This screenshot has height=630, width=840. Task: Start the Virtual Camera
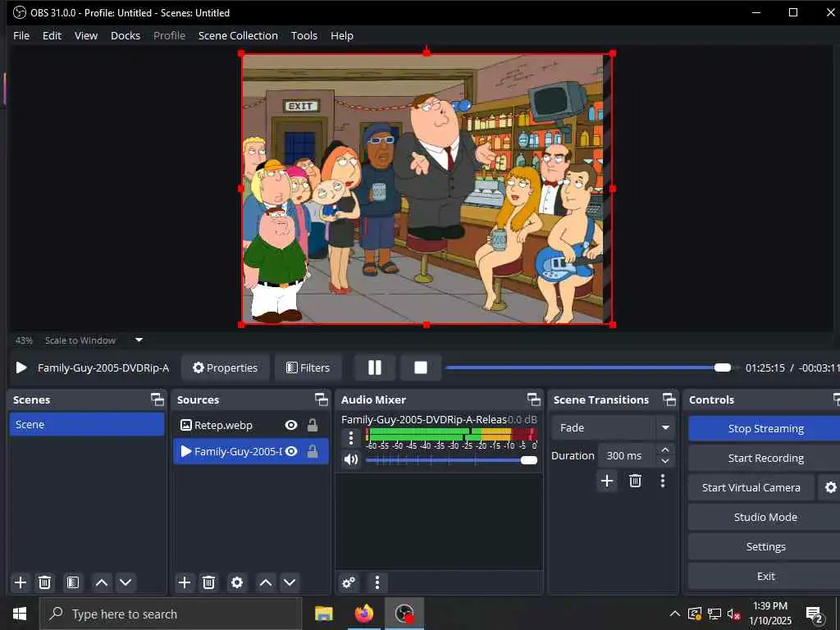point(751,487)
